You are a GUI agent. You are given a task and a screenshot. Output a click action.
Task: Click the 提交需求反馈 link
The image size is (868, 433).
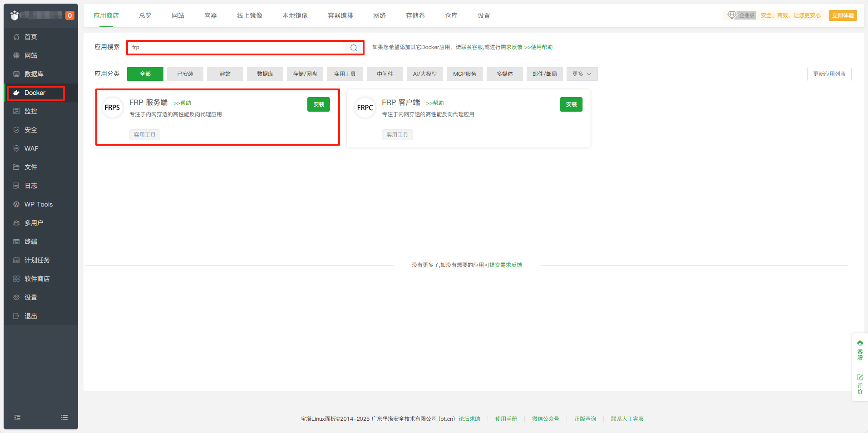coord(506,265)
